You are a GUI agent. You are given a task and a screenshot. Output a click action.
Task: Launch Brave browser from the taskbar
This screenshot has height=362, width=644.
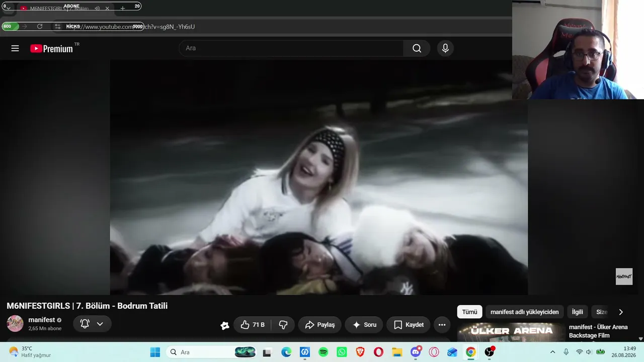click(x=360, y=352)
